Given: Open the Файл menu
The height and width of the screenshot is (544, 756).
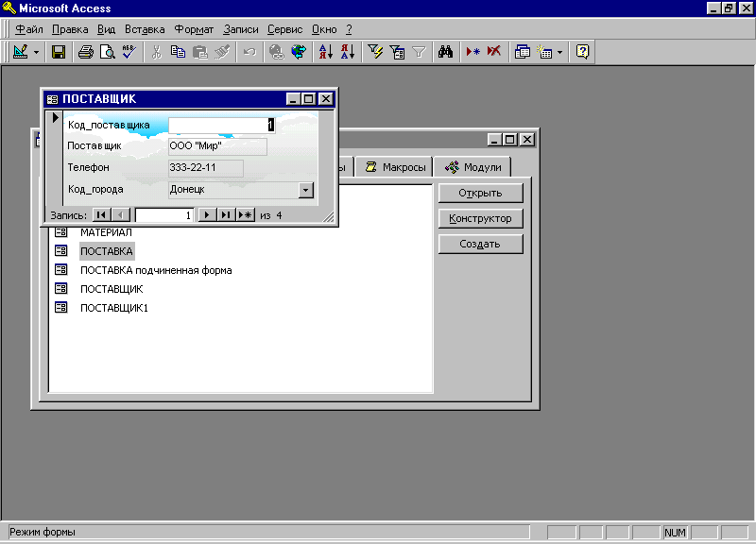Looking at the screenshot, I should (x=29, y=29).
